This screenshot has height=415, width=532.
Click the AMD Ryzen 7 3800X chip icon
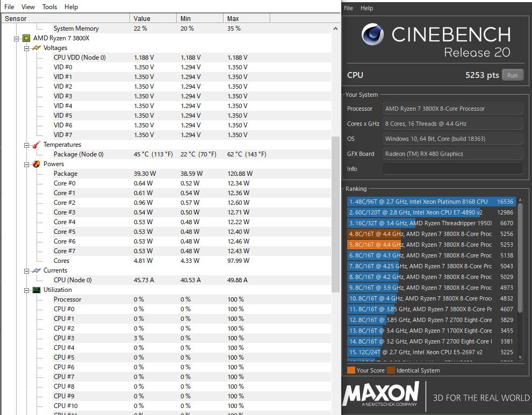click(x=26, y=38)
